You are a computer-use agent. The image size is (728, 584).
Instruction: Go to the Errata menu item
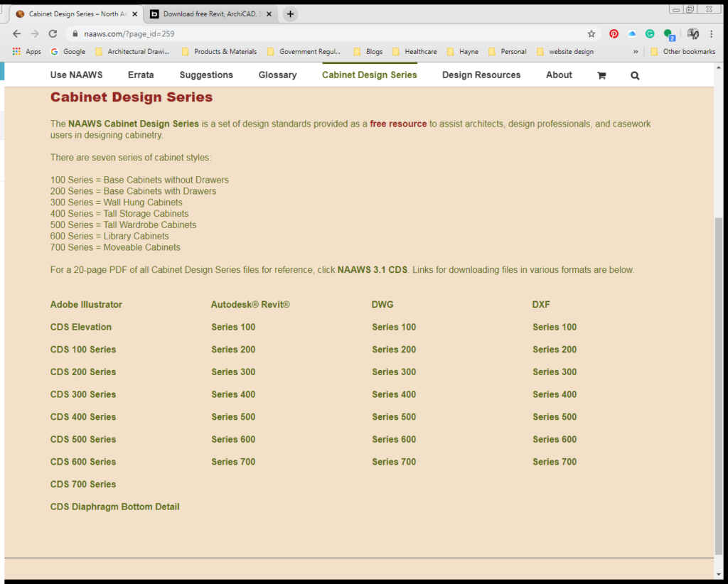tap(141, 75)
